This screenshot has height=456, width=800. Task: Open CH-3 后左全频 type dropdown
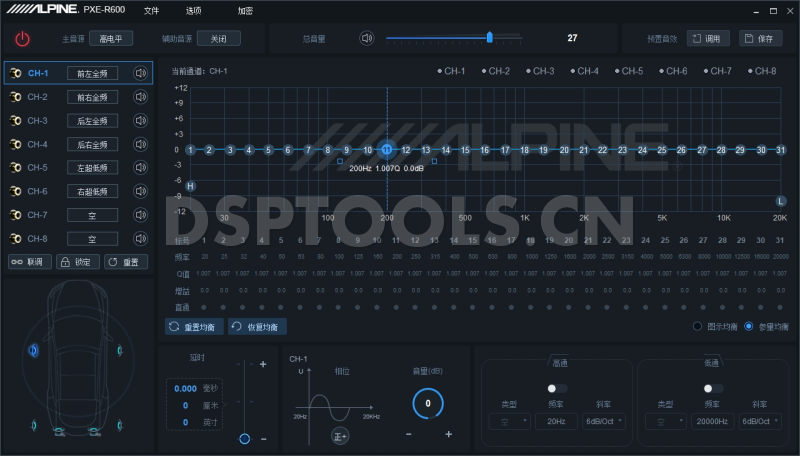point(92,121)
